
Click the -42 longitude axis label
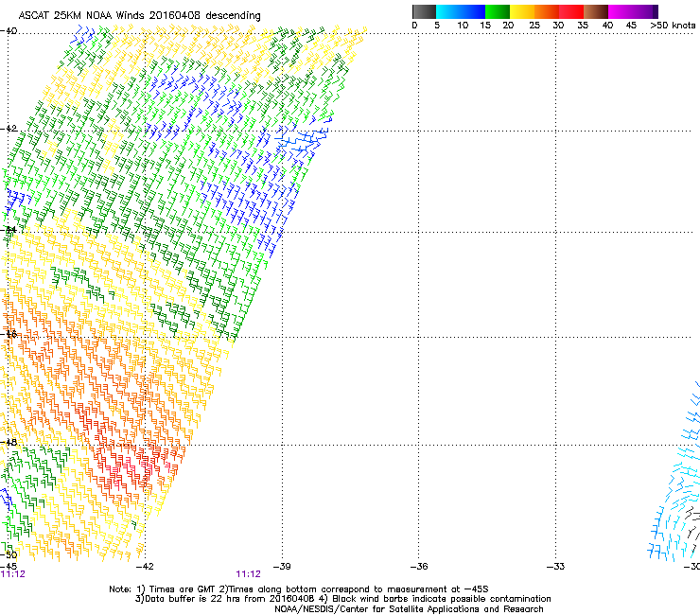[145, 567]
